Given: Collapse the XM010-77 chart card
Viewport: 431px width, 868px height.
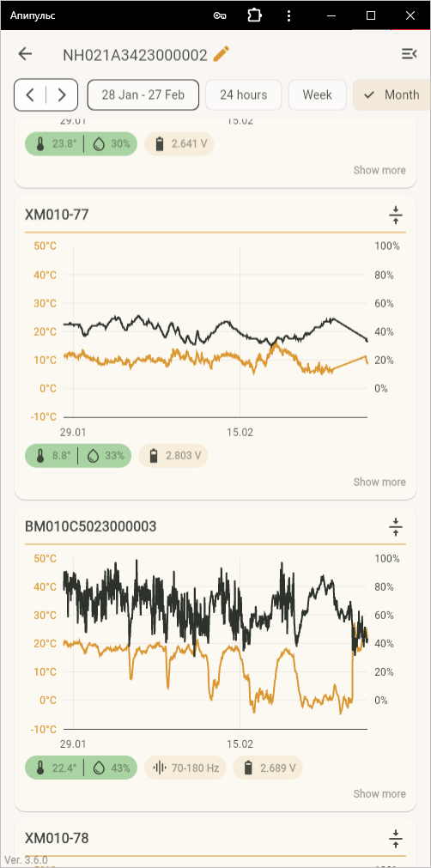Looking at the screenshot, I should click(396, 215).
